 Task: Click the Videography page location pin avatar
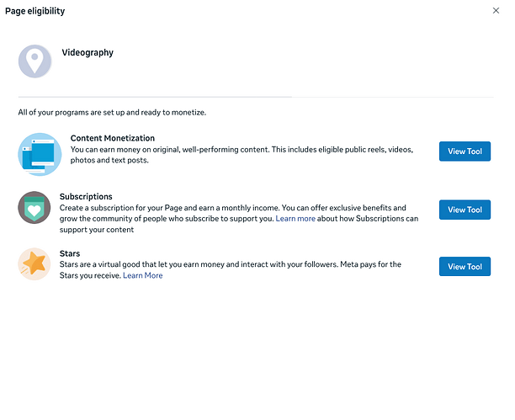tap(35, 61)
